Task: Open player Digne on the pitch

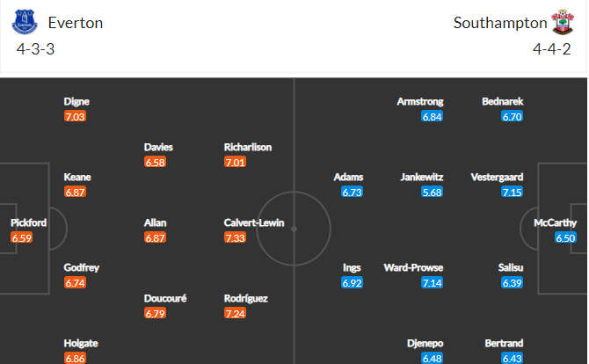Action: (x=76, y=102)
